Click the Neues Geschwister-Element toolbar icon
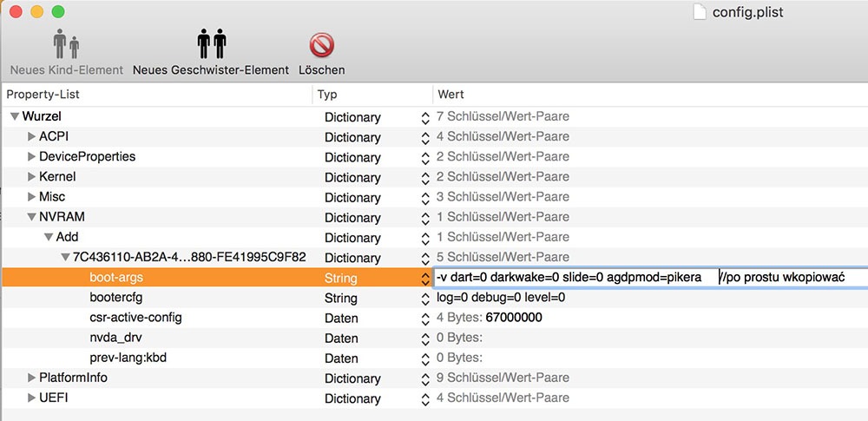 click(x=211, y=44)
